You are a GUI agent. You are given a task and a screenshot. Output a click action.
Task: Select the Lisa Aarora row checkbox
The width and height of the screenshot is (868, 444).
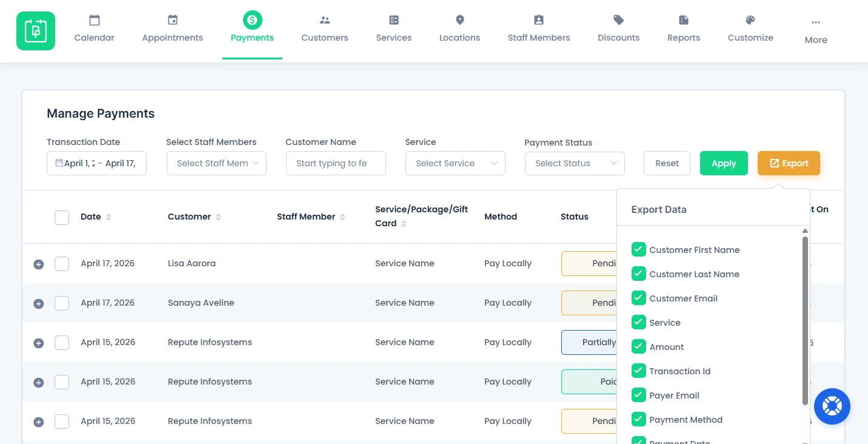[x=62, y=264]
